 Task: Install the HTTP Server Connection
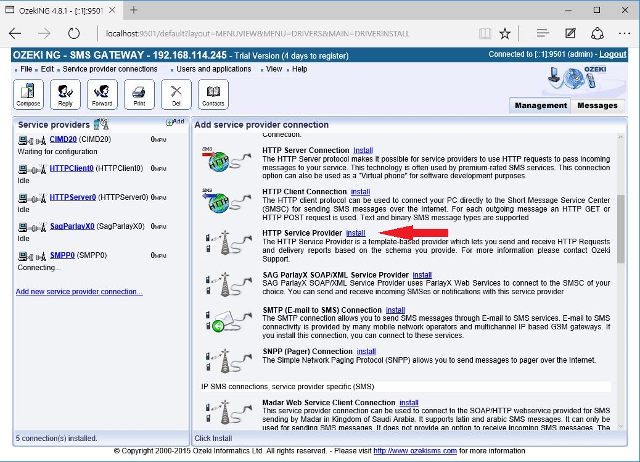point(363,150)
